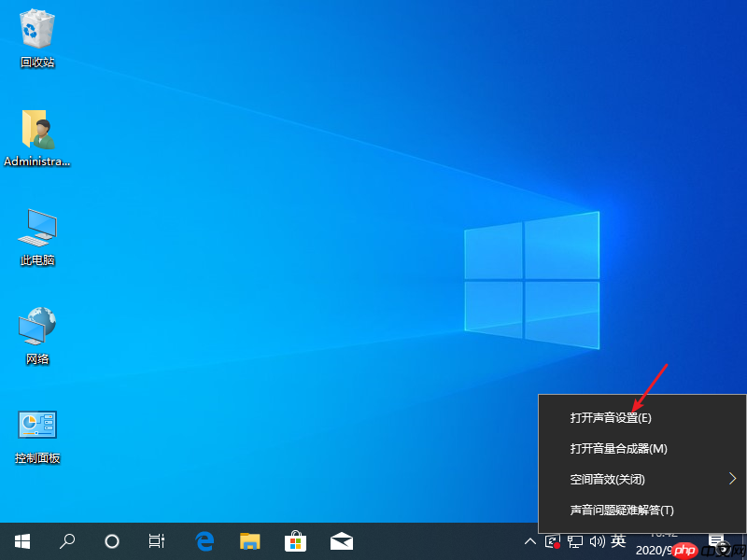Select the Recycle Bin desktop icon
The height and width of the screenshot is (560, 747).
click(37, 39)
